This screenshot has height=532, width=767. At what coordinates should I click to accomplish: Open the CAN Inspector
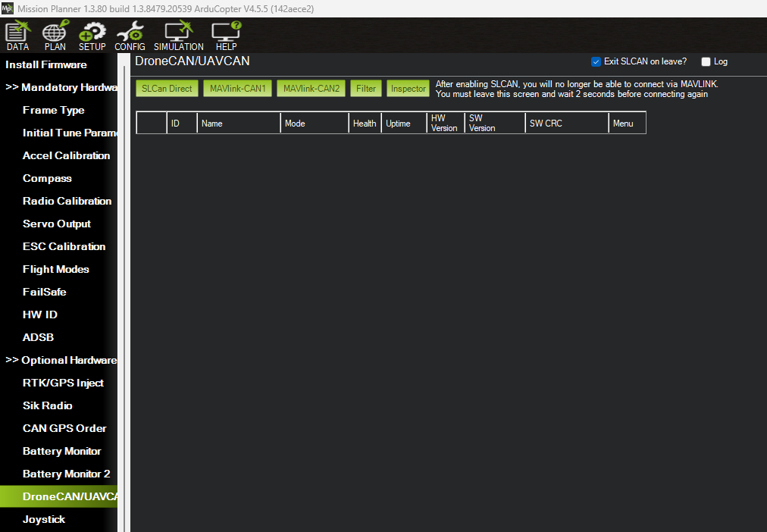point(408,89)
